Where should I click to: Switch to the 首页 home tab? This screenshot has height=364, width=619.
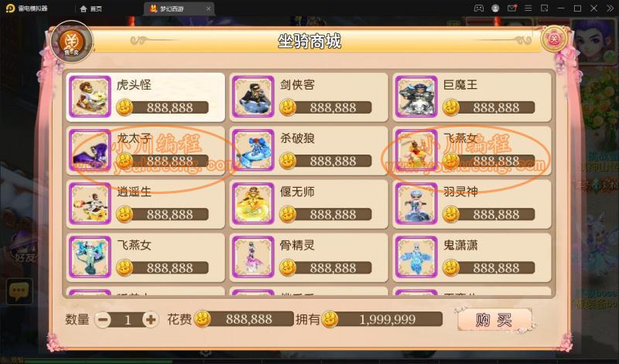[91, 9]
